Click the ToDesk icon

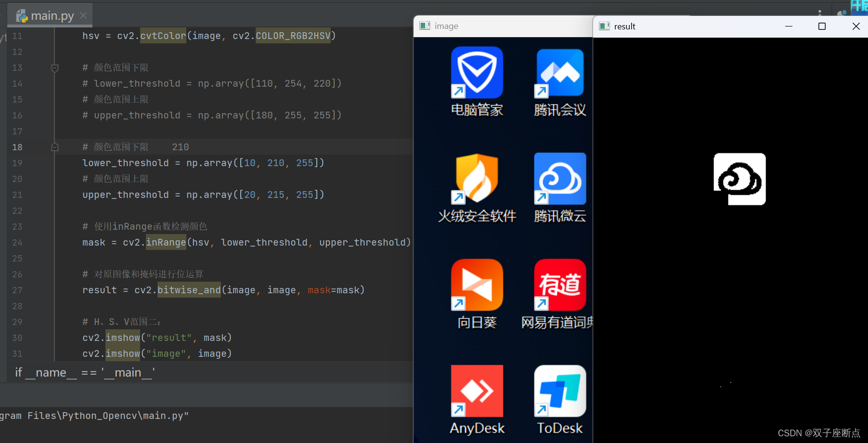point(560,391)
